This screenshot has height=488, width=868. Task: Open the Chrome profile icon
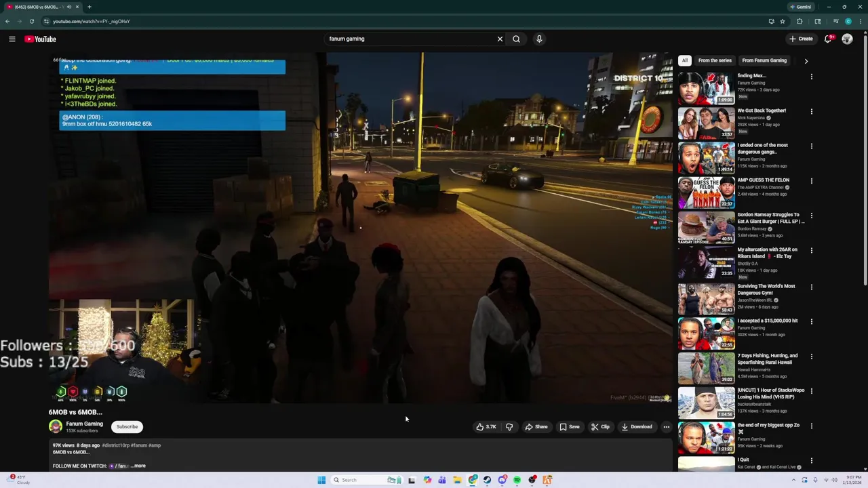(x=848, y=21)
